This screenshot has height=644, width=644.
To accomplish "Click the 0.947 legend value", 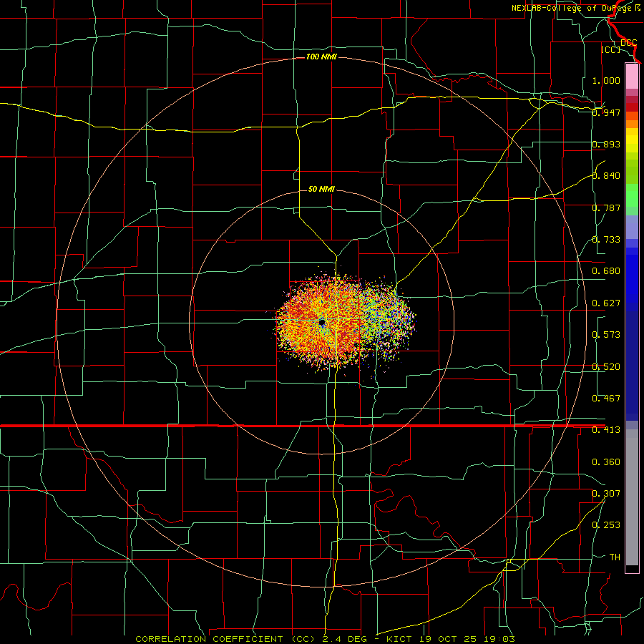I will pos(606,112).
